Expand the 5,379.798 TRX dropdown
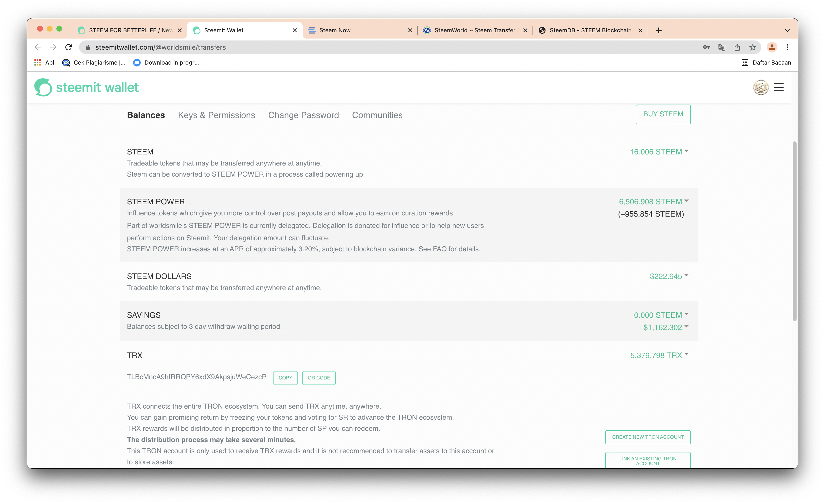Screen dimensions: 825x504 click(x=659, y=355)
